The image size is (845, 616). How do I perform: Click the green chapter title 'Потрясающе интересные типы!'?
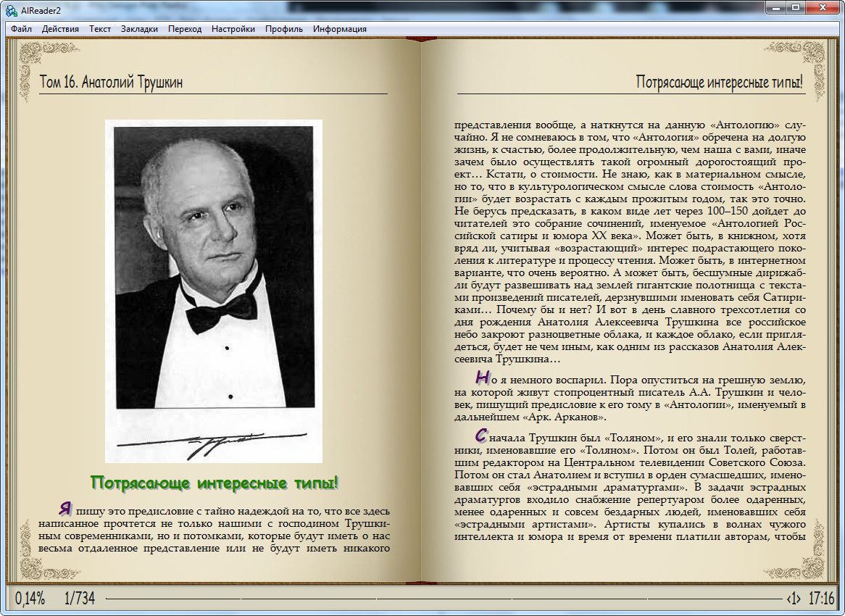coord(215,483)
